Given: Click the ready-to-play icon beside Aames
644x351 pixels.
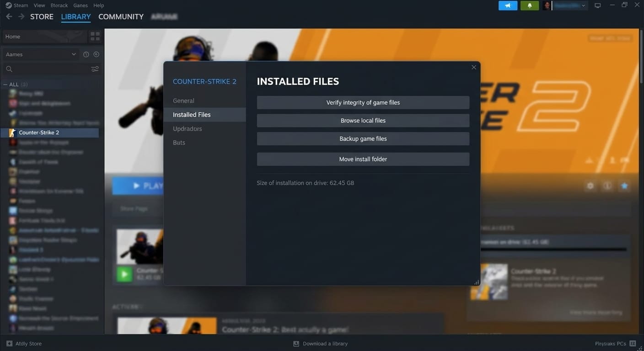Looking at the screenshot, I should [x=96, y=54].
